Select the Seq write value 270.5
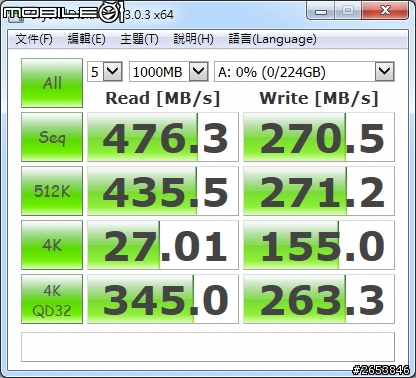Screen dimensions: 416x378 click(x=319, y=137)
